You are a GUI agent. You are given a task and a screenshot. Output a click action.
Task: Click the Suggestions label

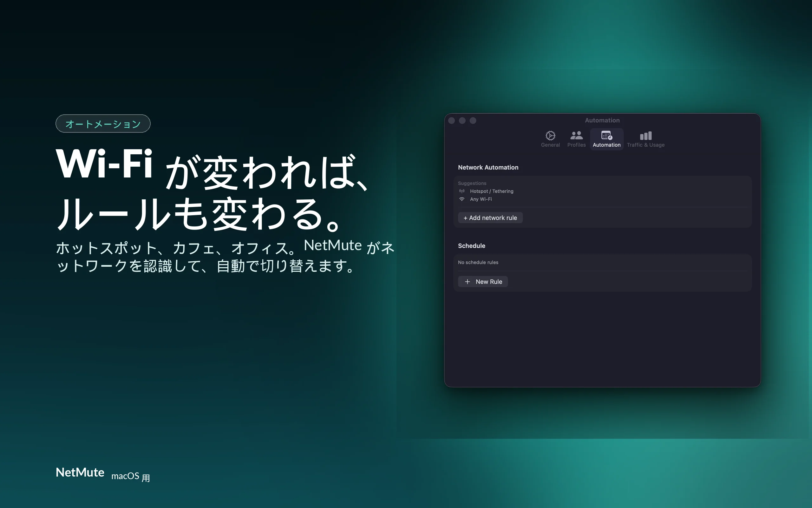coord(472,183)
